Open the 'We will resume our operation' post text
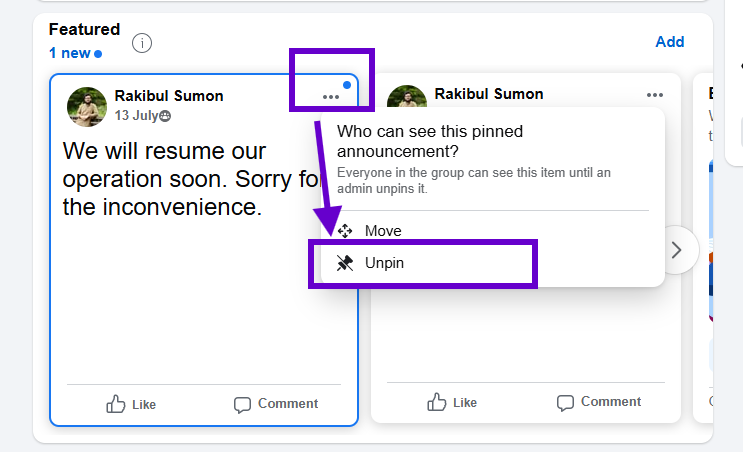This screenshot has width=743, height=452. (192, 179)
